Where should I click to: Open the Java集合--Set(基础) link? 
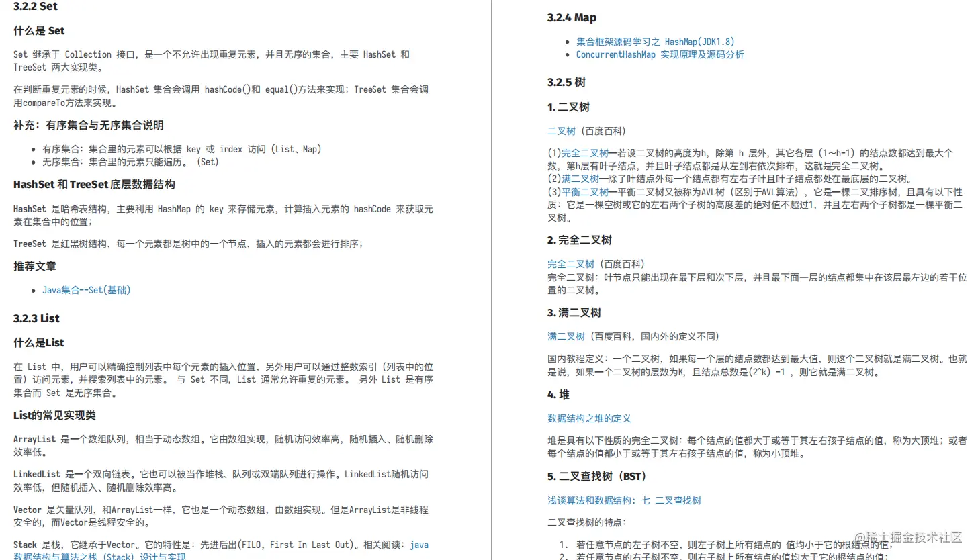pos(86,290)
